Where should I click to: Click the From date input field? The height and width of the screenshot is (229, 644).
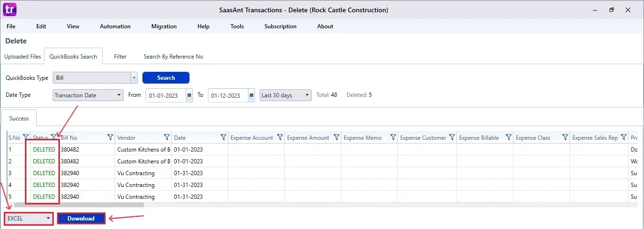pos(165,95)
